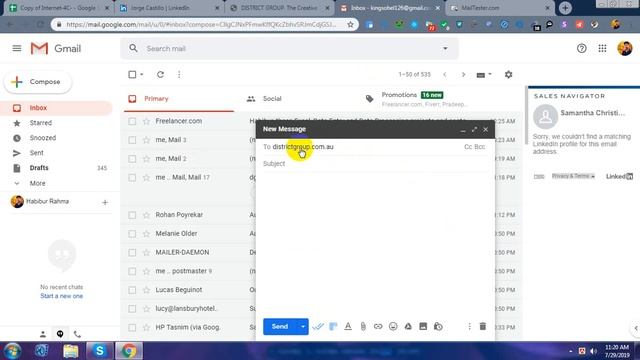Attach files with the paperclip
The width and height of the screenshot is (640, 360).
(x=363, y=327)
